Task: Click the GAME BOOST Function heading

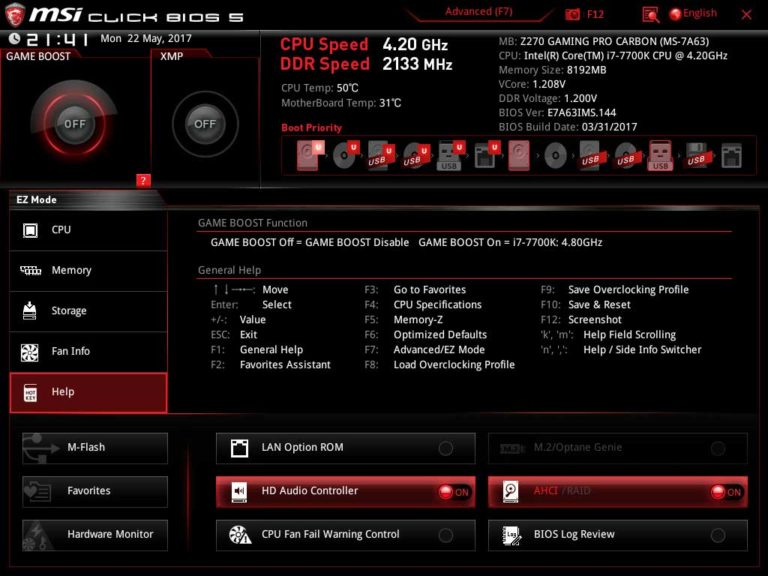Action: coord(253,223)
